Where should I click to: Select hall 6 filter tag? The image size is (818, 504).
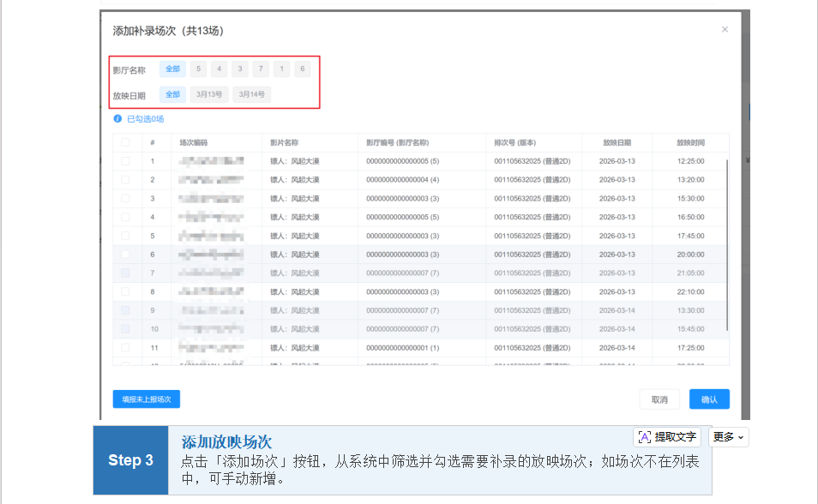[303, 69]
